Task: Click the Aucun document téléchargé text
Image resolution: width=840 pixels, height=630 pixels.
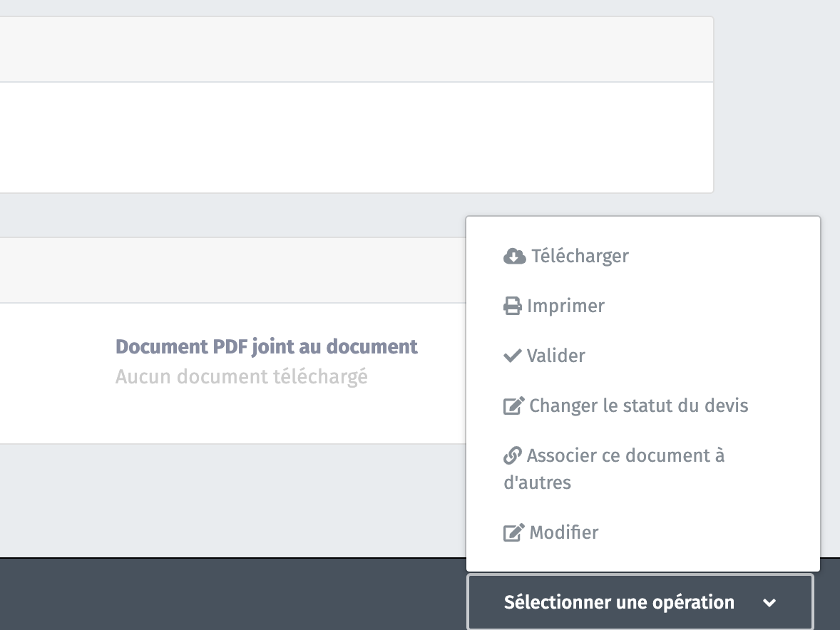Action: [241, 376]
